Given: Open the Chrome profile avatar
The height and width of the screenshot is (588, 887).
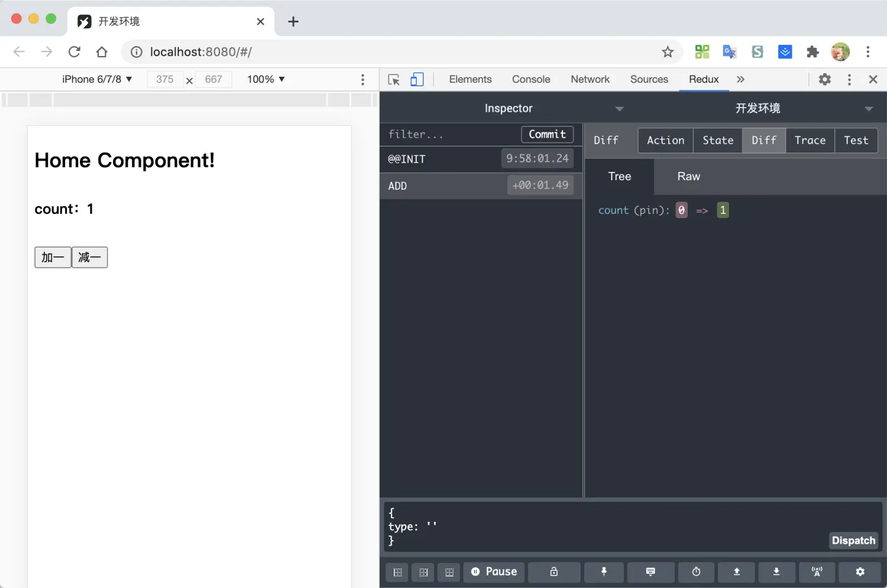Looking at the screenshot, I should (840, 52).
